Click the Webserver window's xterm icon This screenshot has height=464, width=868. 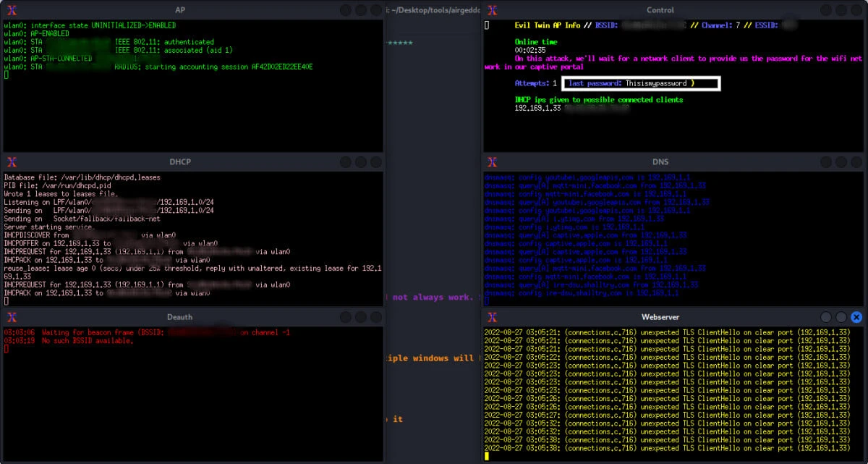(x=492, y=317)
